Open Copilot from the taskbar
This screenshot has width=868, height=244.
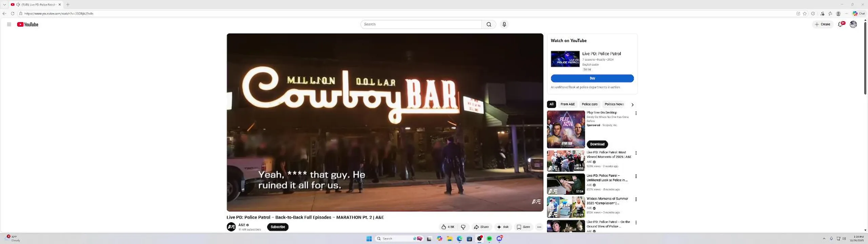point(440,239)
